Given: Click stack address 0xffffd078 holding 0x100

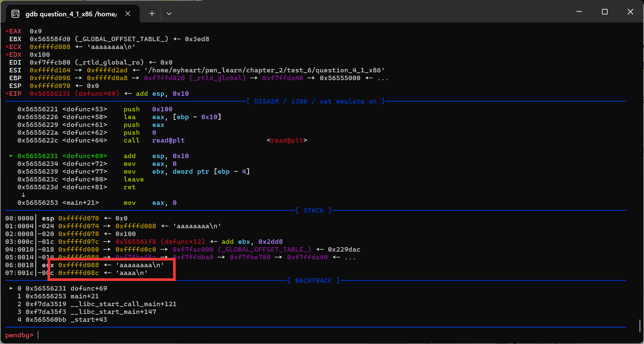Looking at the screenshot, I should 79,234.
